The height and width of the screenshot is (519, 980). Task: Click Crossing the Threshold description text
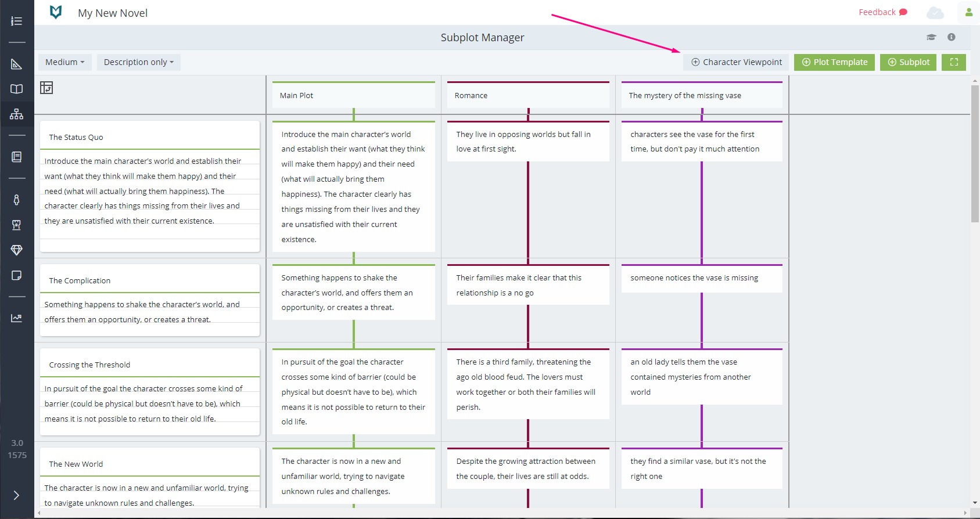pos(143,403)
